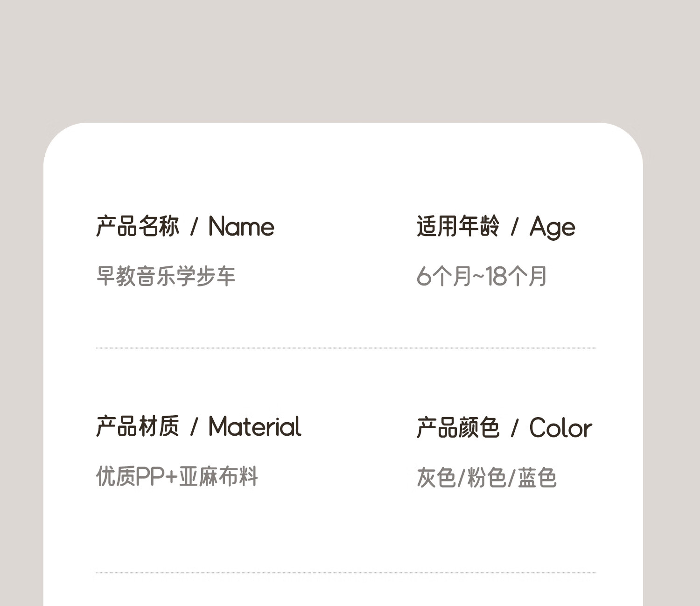The image size is (700, 606).
Task: Click the English word "Age" in heading
Action: tap(552, 228)
